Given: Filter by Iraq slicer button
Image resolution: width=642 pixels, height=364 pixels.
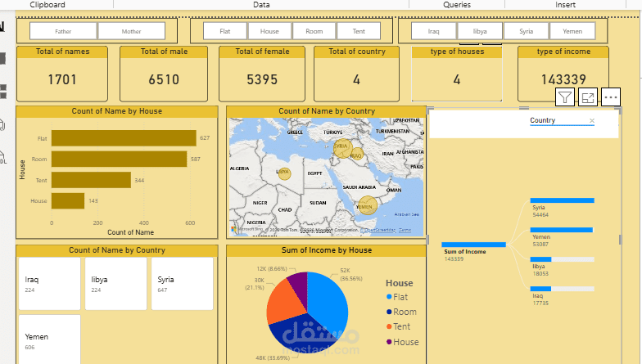Looking at the screenshot, I should pos(434,31).
